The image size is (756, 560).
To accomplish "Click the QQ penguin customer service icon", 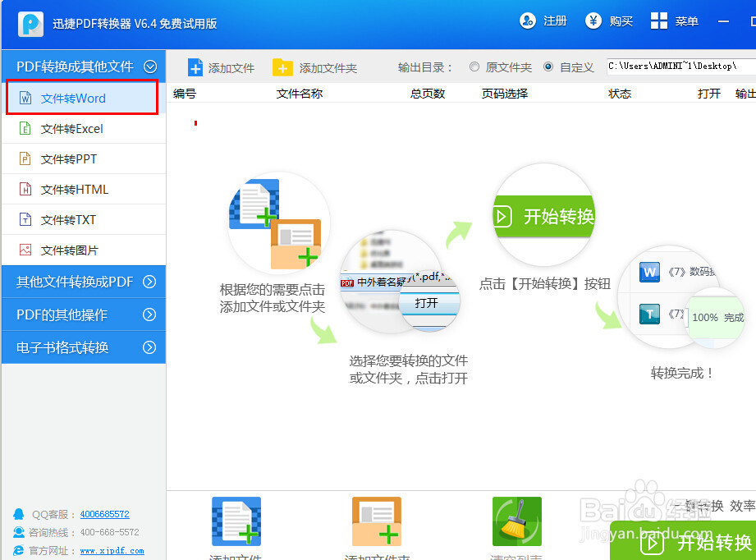I will (x=19, y=514).
